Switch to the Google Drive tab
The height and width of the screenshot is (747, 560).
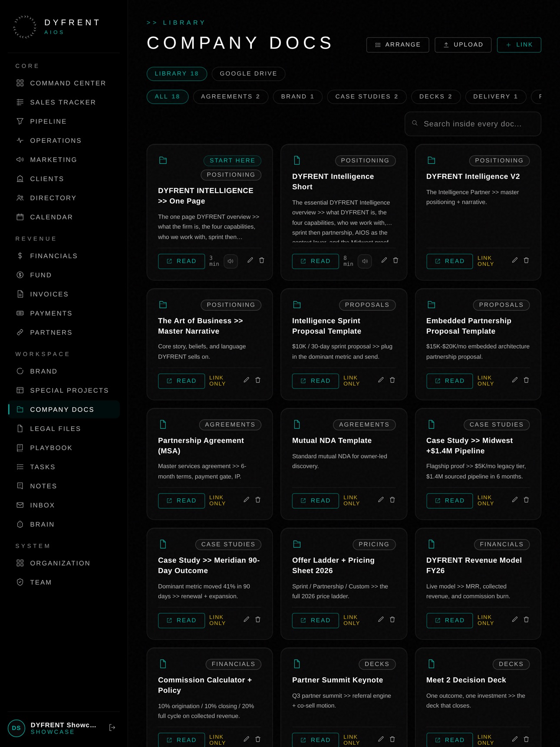pos(248,74)
